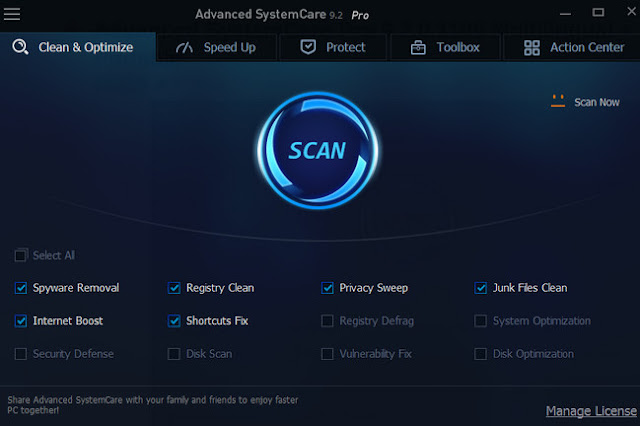This screenshot has width=640, height=426.
Task: Click the toolbox briefcase icon
Action: (x=418, y=47)
